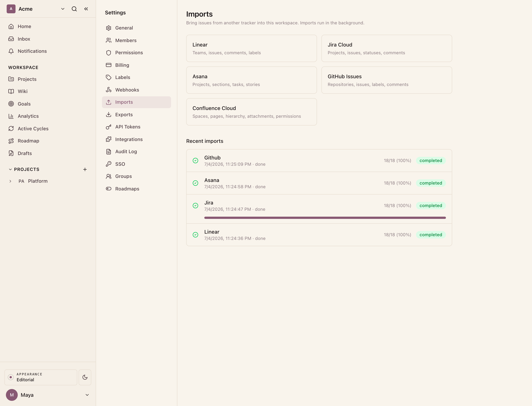532x406 pixels.
Task: Click 18/18 (100%) on Asana row
Action: 397,183
